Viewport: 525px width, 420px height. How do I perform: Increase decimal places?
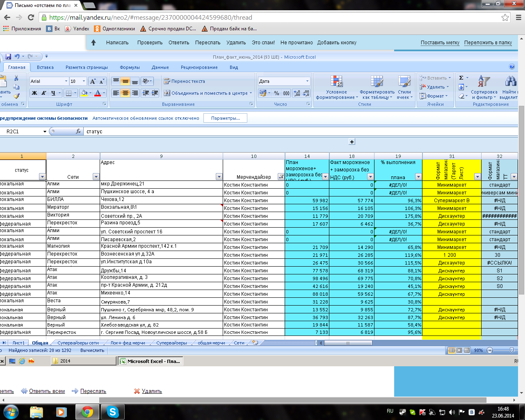point(297,93)
